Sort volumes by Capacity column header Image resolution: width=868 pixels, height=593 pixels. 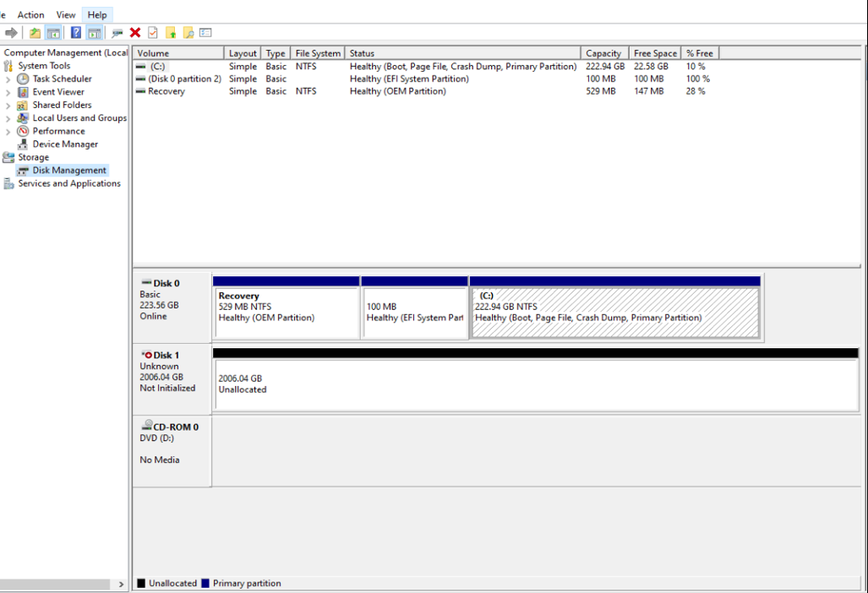603,53
